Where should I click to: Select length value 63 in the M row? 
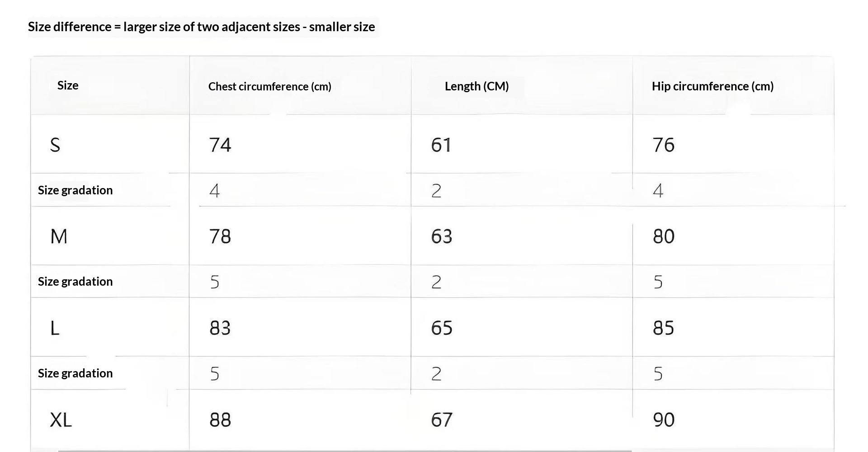[442, 236]
